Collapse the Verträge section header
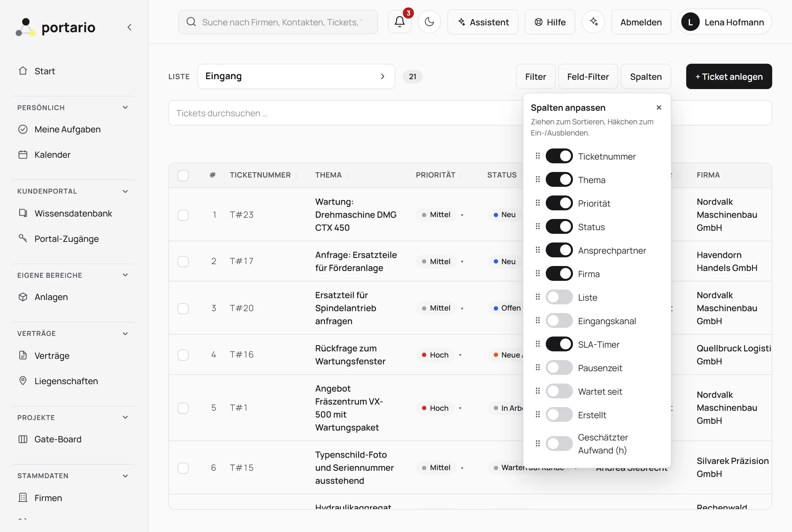The width and height of the screenshot is (792, 532). tap(125, 333)
